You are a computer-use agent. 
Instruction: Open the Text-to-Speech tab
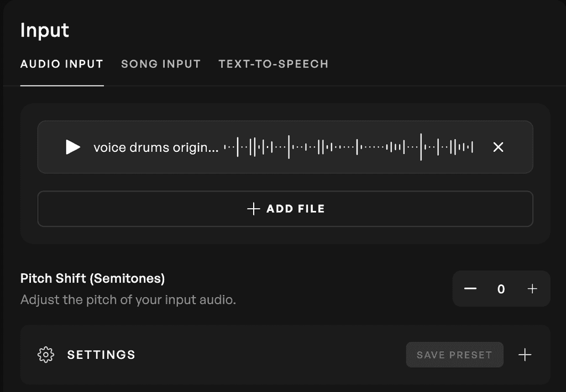pos(273,64)
